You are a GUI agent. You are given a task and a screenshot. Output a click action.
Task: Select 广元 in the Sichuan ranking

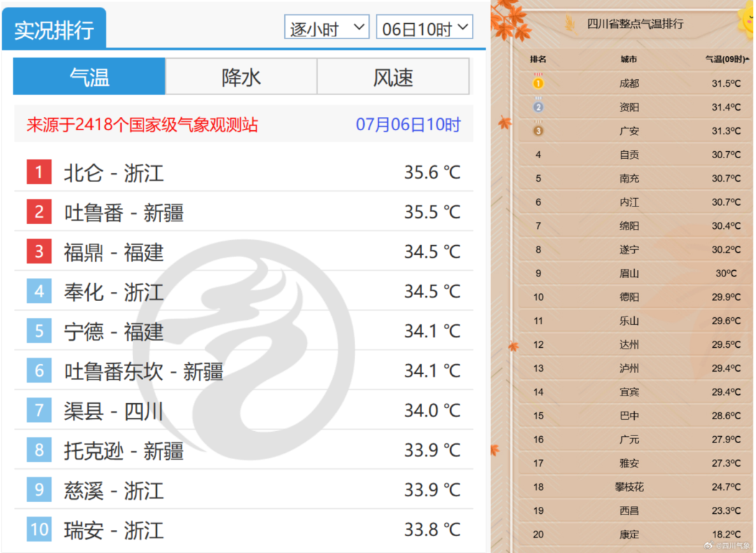(629, 439)
